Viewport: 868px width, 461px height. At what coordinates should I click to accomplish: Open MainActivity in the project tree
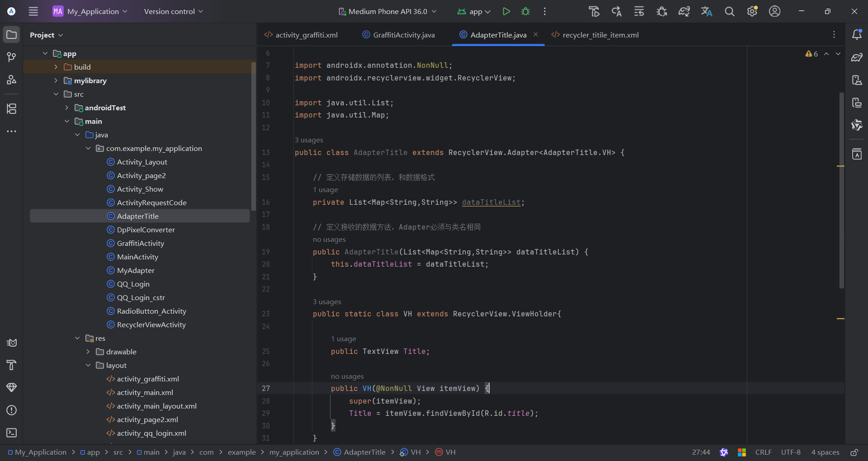tap(137, 257)
